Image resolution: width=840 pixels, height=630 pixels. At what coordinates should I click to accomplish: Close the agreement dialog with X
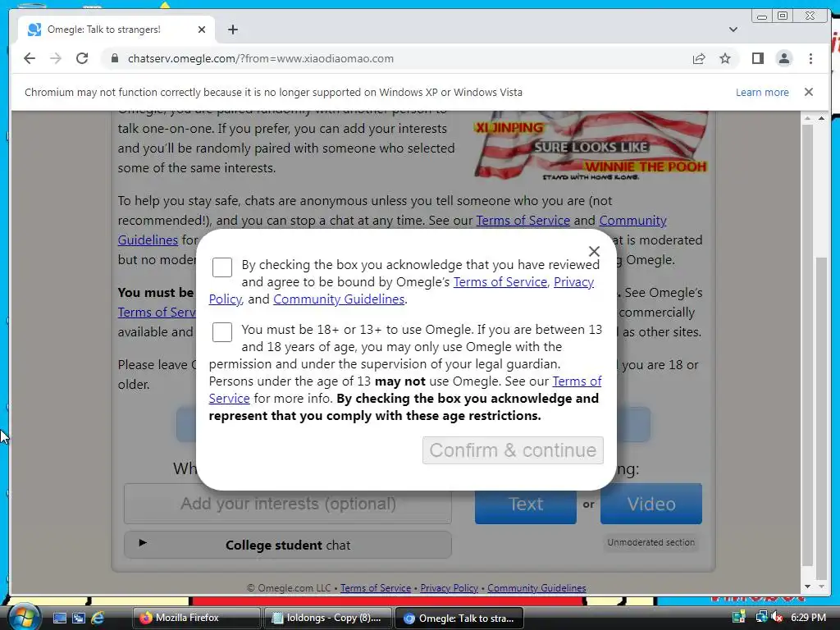pyautogui.click(x=594, y=251)
